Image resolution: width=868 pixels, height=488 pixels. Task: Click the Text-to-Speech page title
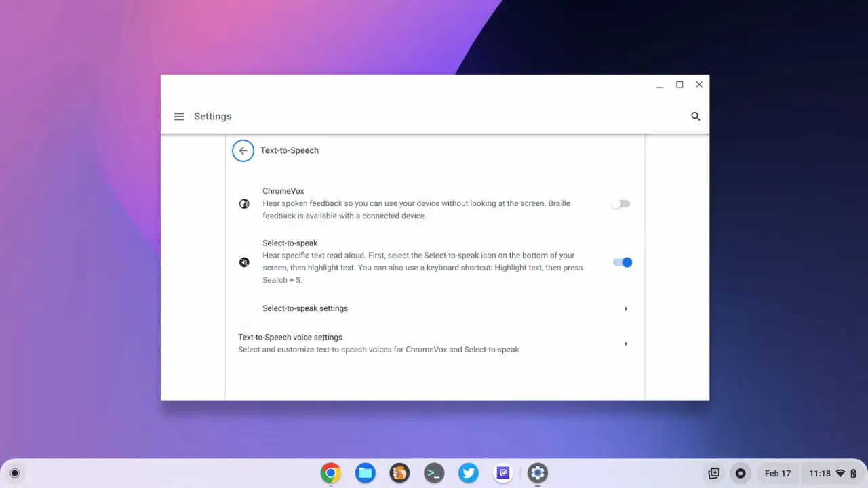click(290, 150)
